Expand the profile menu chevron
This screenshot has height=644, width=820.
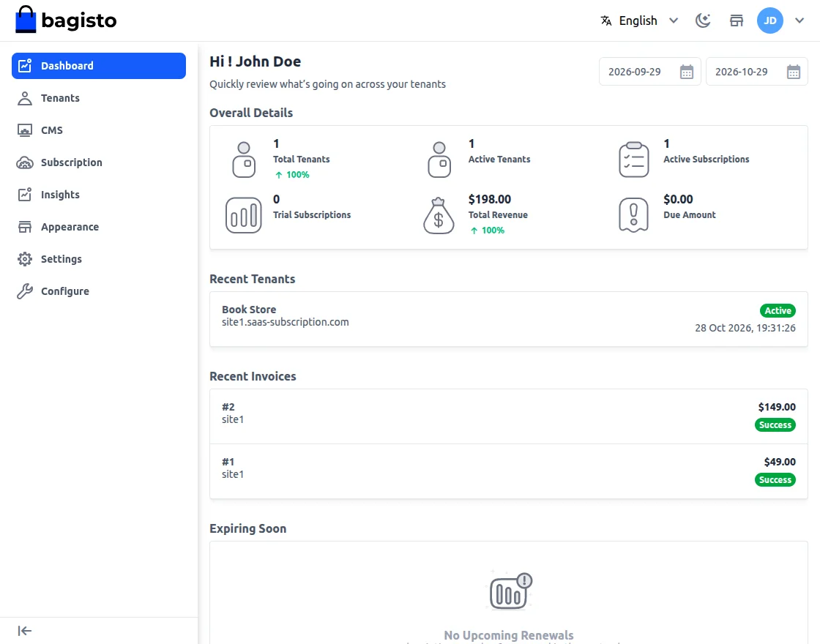tap(799, 20)
